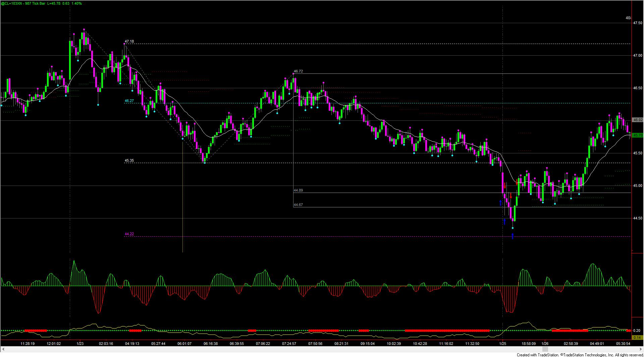
Task: Click the 1/23 date label
Action: (80, 344)
